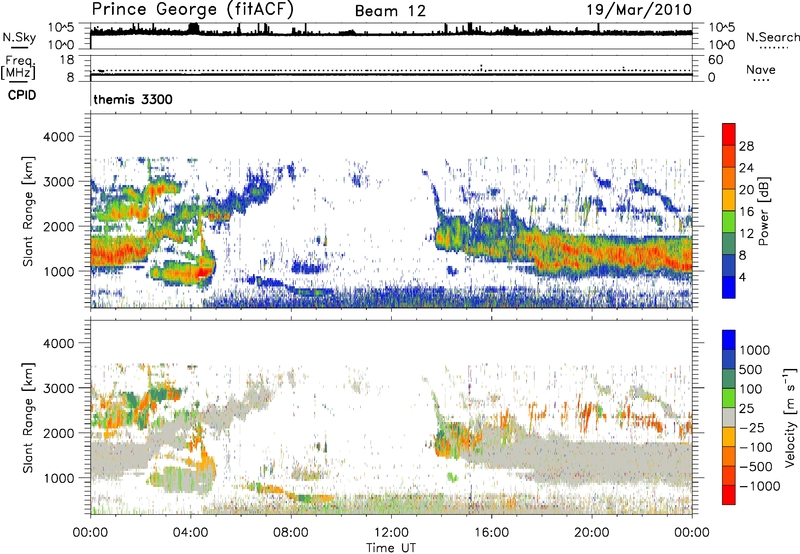Viewport: 800px width, 554px height.
Task: Click the "12:00" time tick label
Action: pyautogui.click(x=391, y=533)
